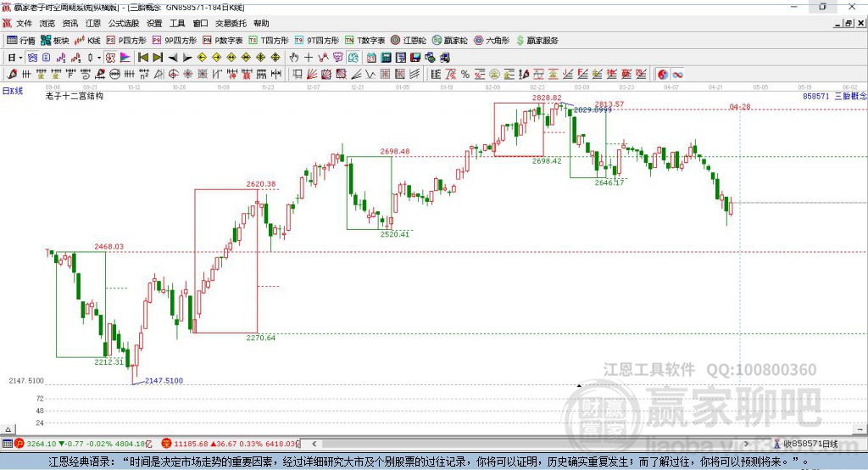Select the percent retracement tool
This screenshot has width=868, height=470.
(465, 75)
